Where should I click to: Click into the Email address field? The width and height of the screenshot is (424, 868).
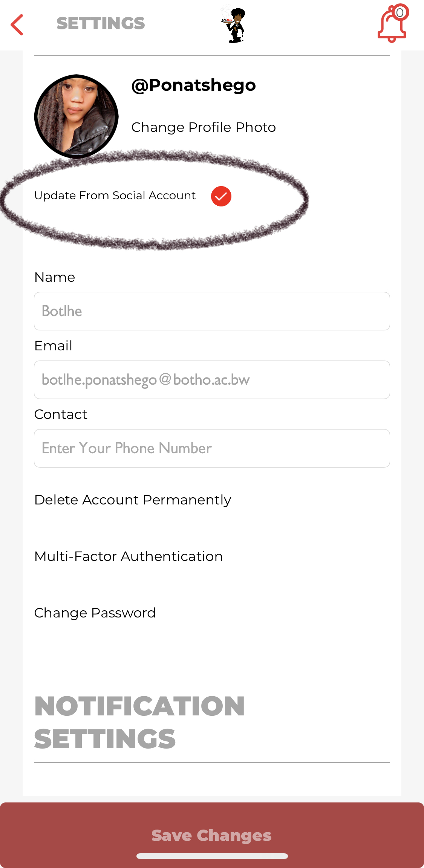212,380
